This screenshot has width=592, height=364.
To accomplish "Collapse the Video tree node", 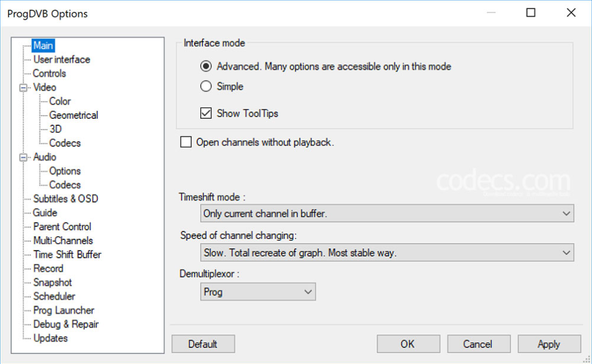I will [x=24, y=88].
